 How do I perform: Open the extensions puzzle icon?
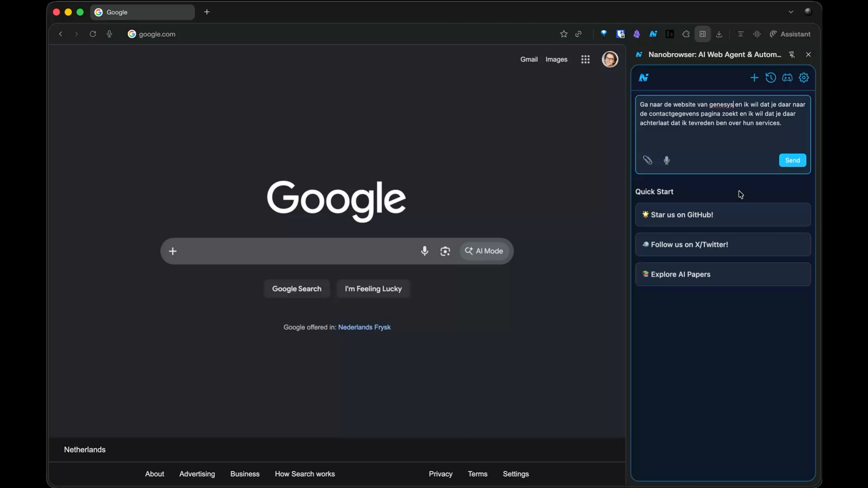[686, 34]
